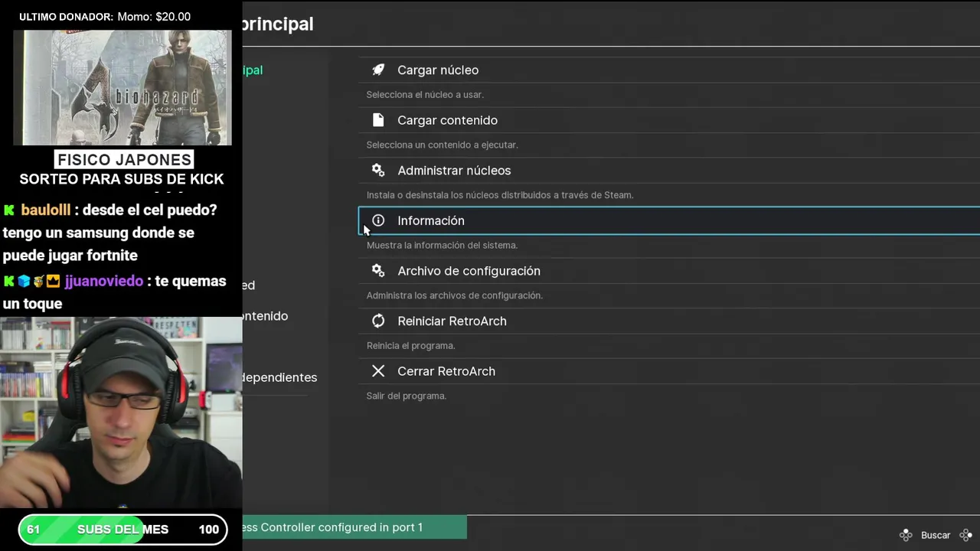Click the info circle icon beside Información

tap(378, 220)
